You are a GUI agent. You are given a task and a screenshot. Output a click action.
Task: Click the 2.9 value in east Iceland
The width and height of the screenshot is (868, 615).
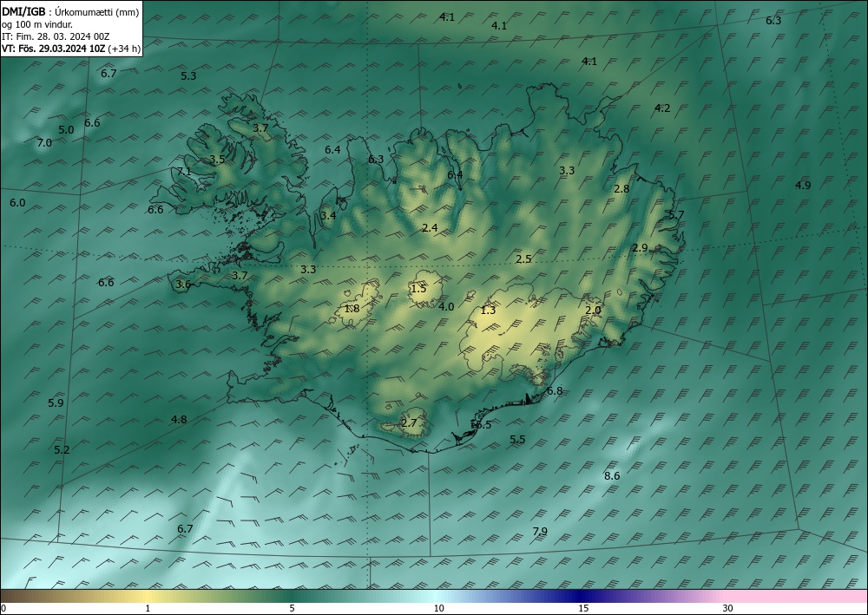tap(640, 248)
